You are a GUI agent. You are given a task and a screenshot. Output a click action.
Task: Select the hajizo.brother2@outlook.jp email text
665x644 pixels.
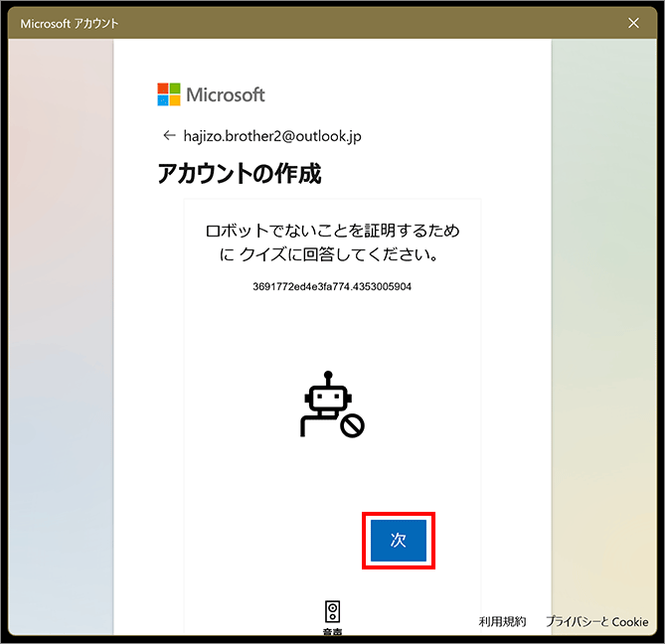pyautogui.click(x=272, y=136)
